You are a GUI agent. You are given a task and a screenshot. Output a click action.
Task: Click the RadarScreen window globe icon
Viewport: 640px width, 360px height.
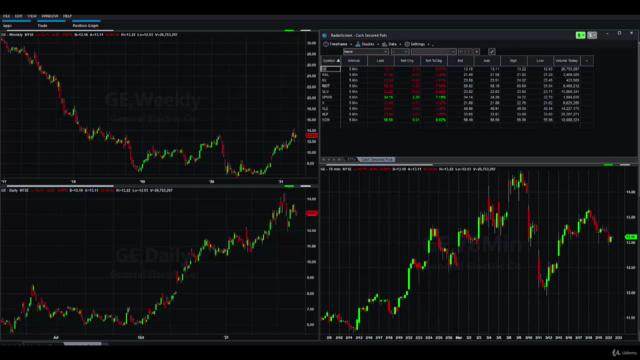click(325, 36)
